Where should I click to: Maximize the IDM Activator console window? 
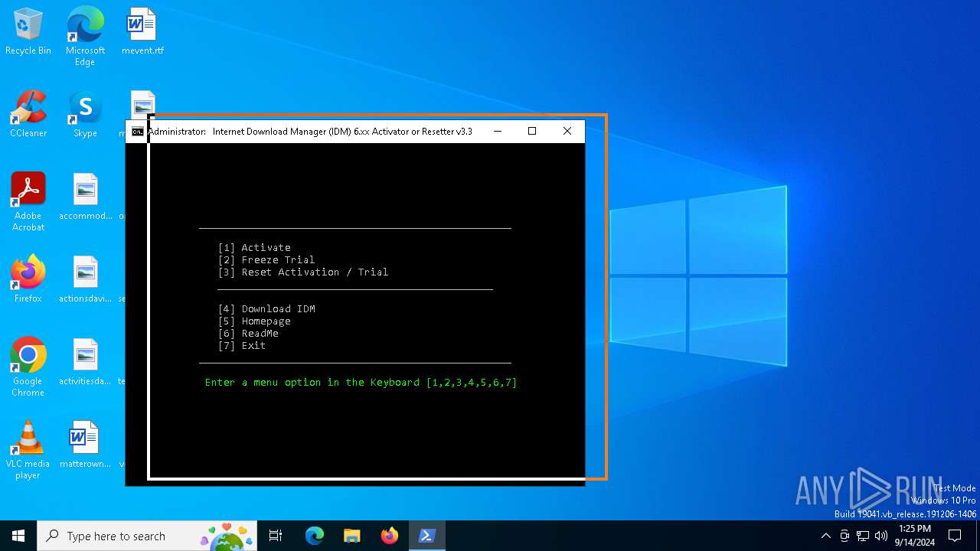[532, 132]
